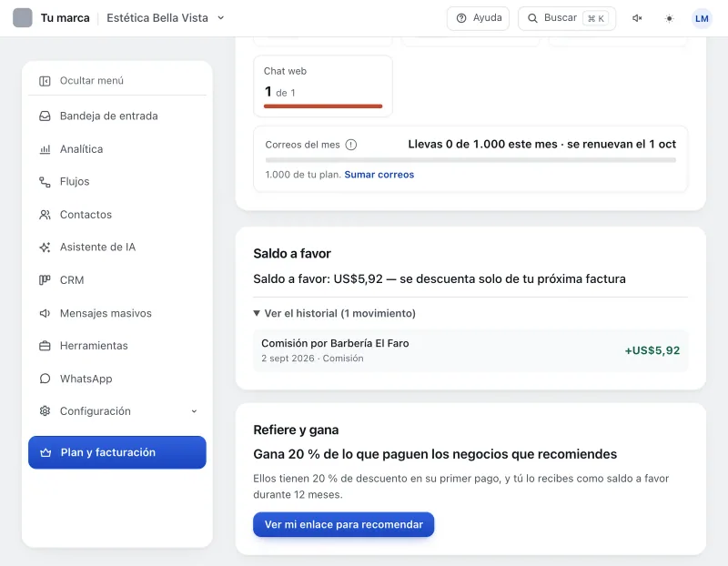Click the Herramientas briefcase icon

point(45,346)
